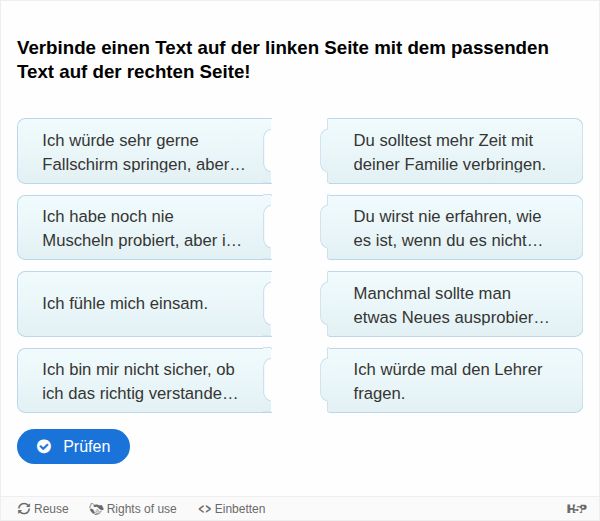This screenshot has width=600, height=521.
Task: Select 'Ich bin mir nicht sicher' card
Action: tap(140, 381)
